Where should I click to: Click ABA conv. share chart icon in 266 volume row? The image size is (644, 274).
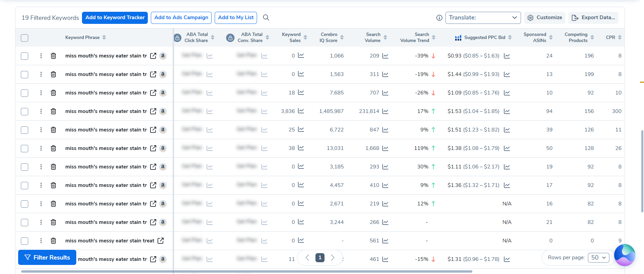point(264,222)
